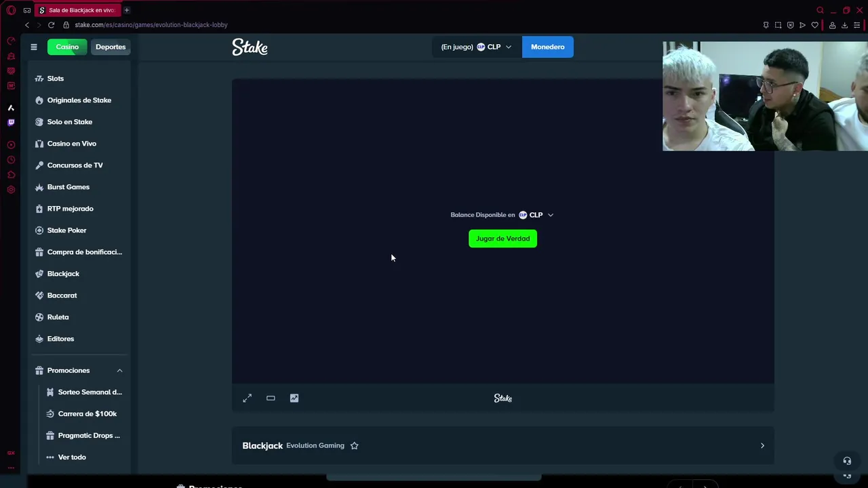Open the Player icon in sidebar
Screen dimensions: 868x488
[x=11, y=145]
